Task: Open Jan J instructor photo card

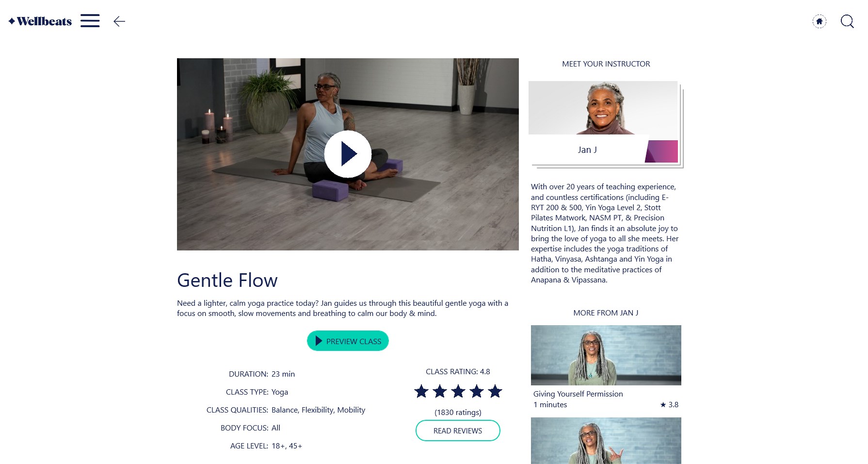Action: pyautogui.click(x=603, y=108)
